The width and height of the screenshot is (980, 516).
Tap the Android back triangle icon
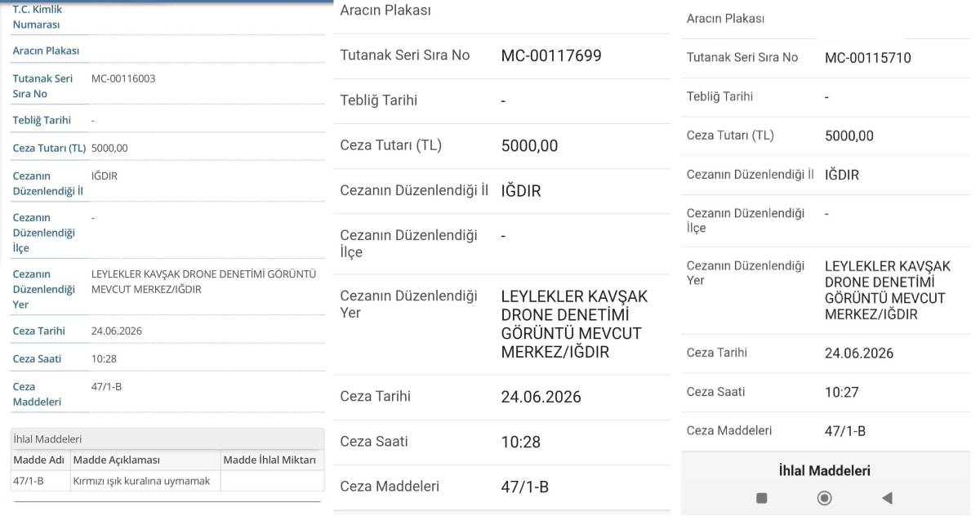coord(887,498)
